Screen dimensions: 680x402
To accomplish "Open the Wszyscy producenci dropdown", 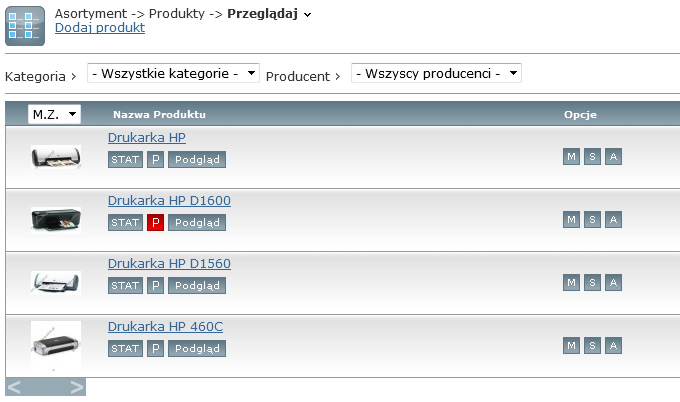I will click(436, 73).
